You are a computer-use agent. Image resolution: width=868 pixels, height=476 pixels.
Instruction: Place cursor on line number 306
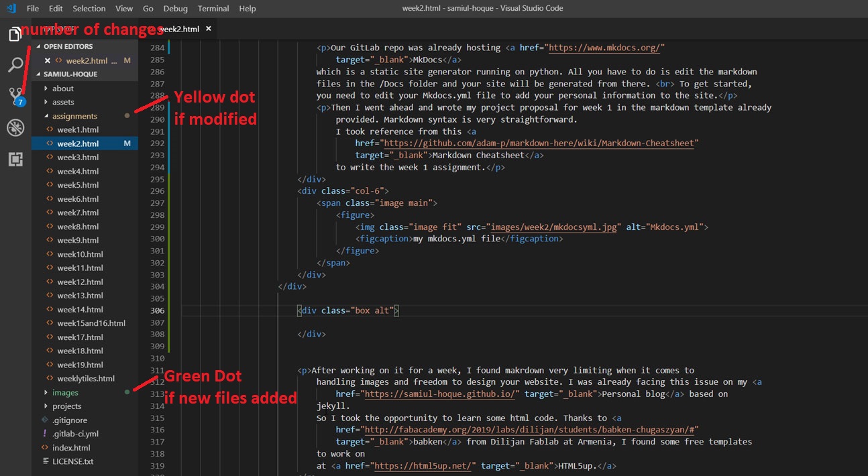pos(158,310)
